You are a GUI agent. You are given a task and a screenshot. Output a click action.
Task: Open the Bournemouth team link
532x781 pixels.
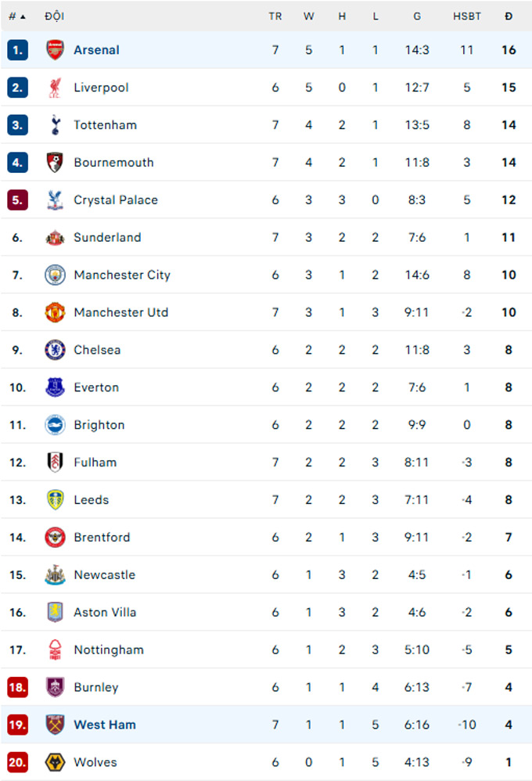(113, 163)
